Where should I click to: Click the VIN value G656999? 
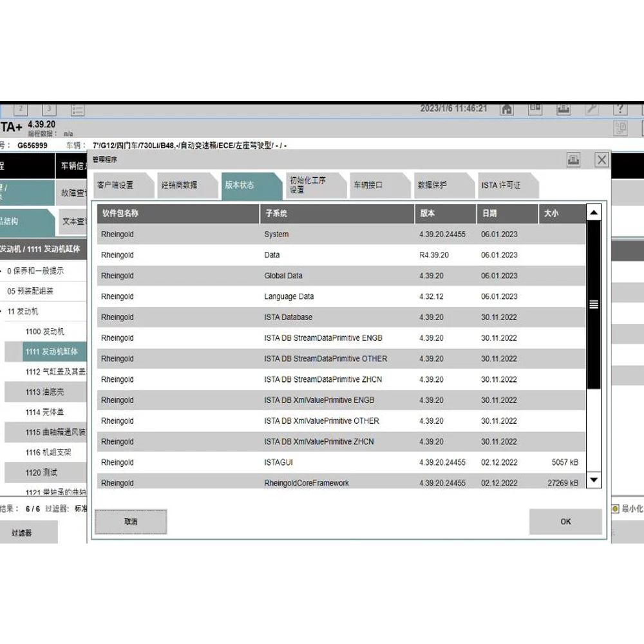pos(32,146)
